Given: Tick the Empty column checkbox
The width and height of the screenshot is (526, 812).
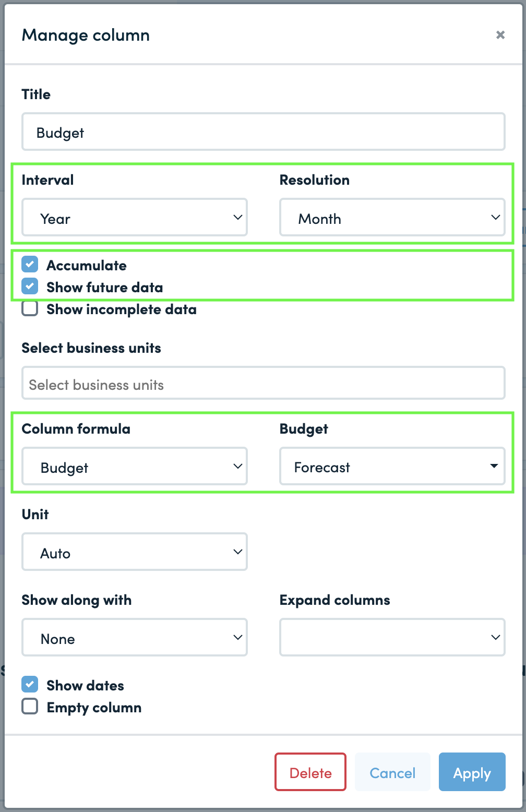Looking at the screenshot, I should [30, 707].
